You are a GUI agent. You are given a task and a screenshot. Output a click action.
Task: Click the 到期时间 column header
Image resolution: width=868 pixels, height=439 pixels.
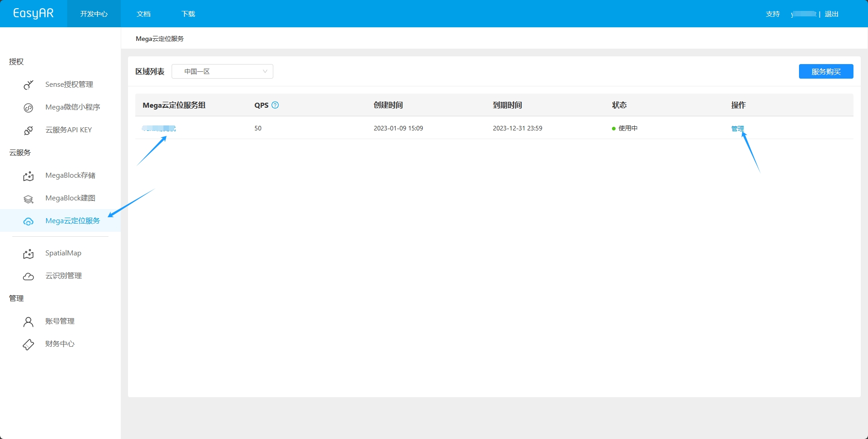point(508,105)
